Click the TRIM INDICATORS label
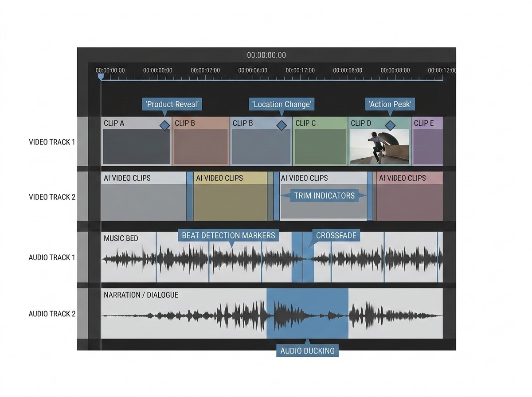 pos(325,195)
